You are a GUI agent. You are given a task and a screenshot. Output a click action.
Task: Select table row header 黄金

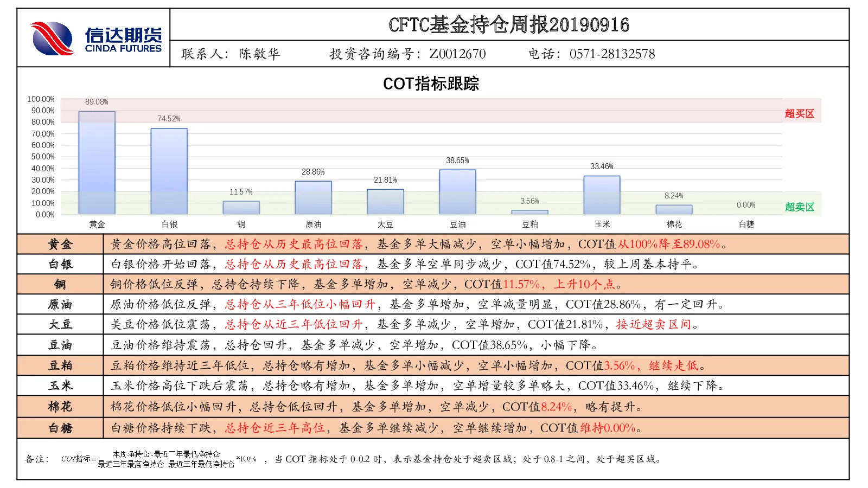[x=60, y=244]
